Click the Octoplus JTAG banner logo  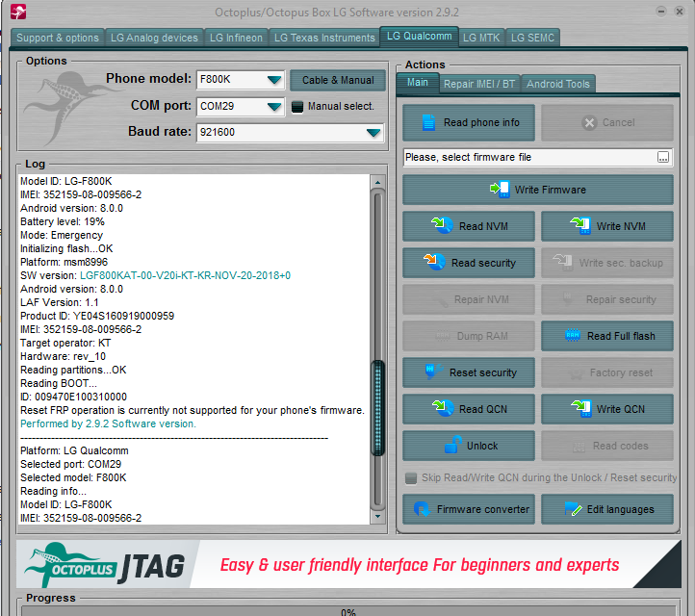point(105,565)
